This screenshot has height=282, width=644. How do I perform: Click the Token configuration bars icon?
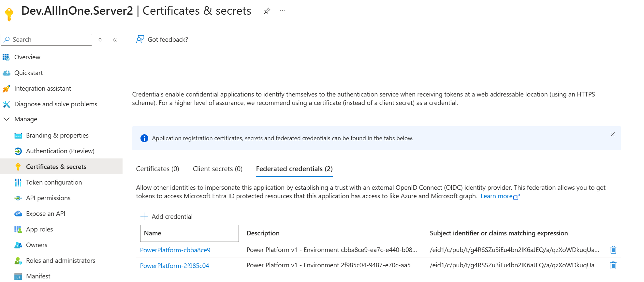(x=18, y=182)
